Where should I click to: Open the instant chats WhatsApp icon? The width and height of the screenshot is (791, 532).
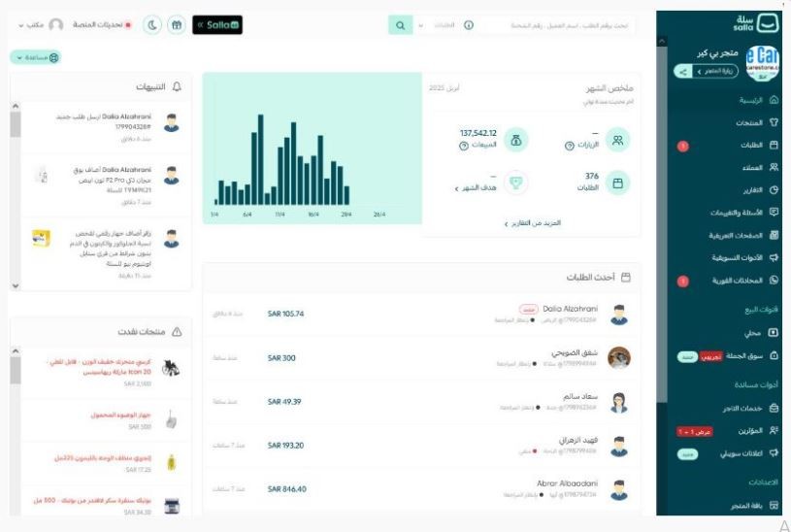774,280
